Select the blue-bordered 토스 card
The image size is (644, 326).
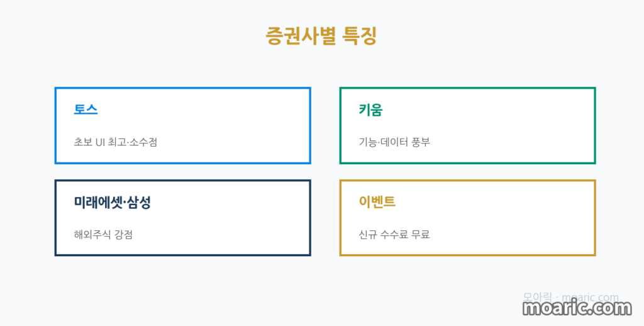tap(183, 125)
